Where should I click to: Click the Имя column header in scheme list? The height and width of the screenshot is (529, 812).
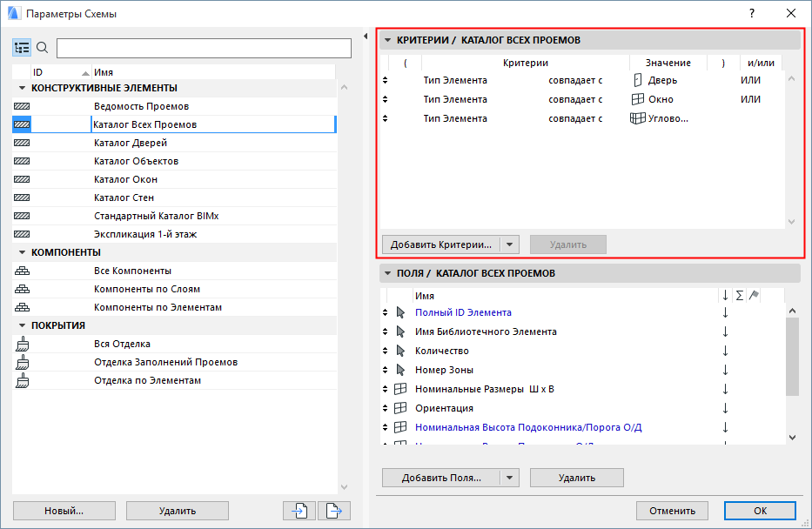coord(214,72)
